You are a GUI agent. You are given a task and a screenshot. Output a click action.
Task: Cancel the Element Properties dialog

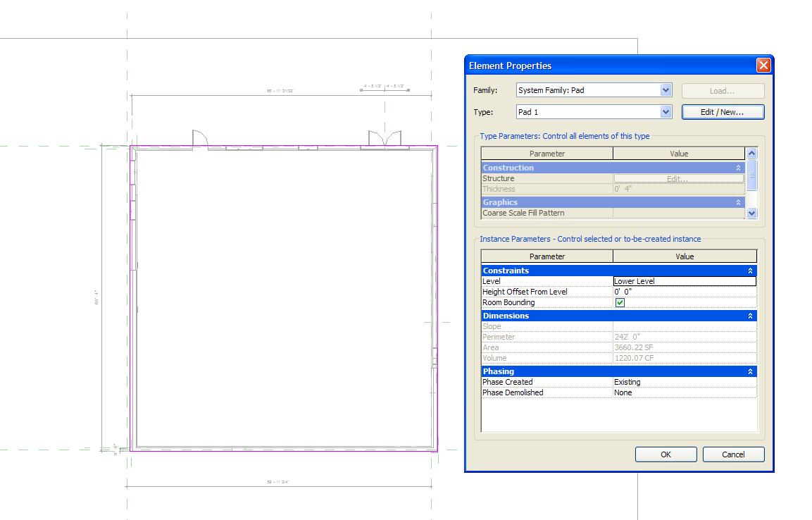(x=733, y=454)
